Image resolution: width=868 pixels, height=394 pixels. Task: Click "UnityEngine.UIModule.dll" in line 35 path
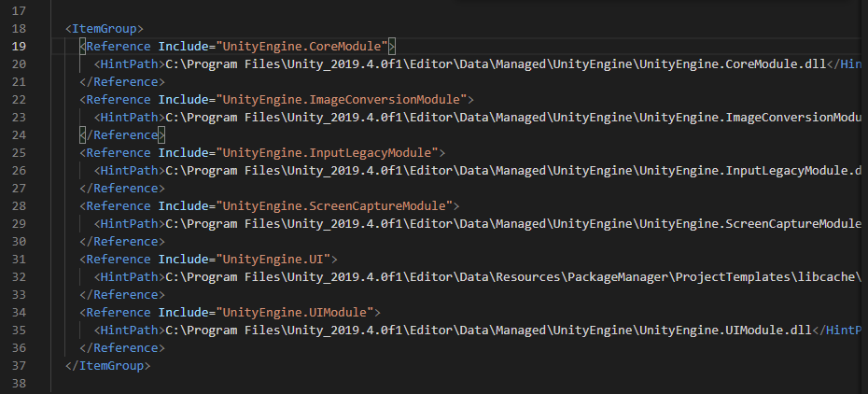[725, 330]
